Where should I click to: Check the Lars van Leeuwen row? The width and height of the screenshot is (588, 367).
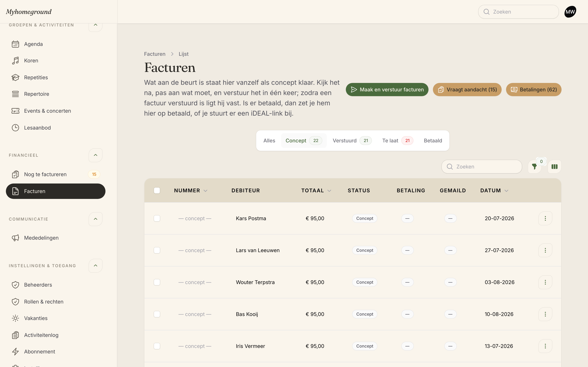[157, 250]
